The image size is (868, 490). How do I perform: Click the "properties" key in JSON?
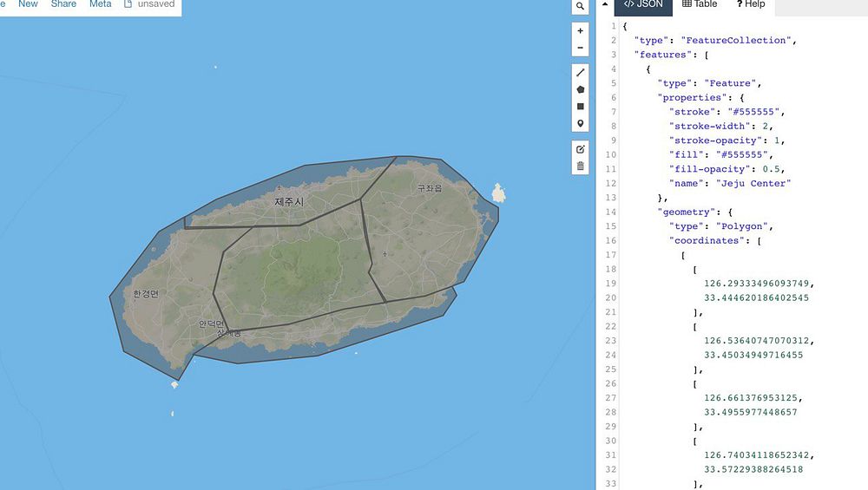click(692, 97)
